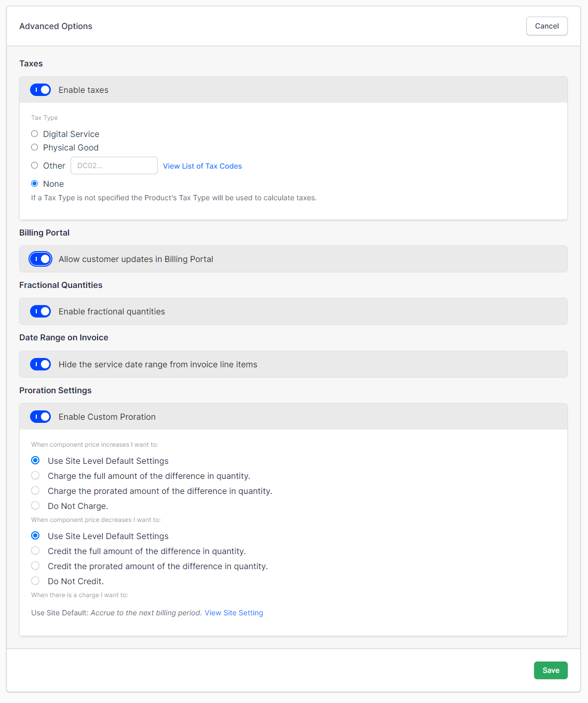This screenshot has height=703, width=588.
Task: Select the Do Not Credit option
Action: coord(35,581)
